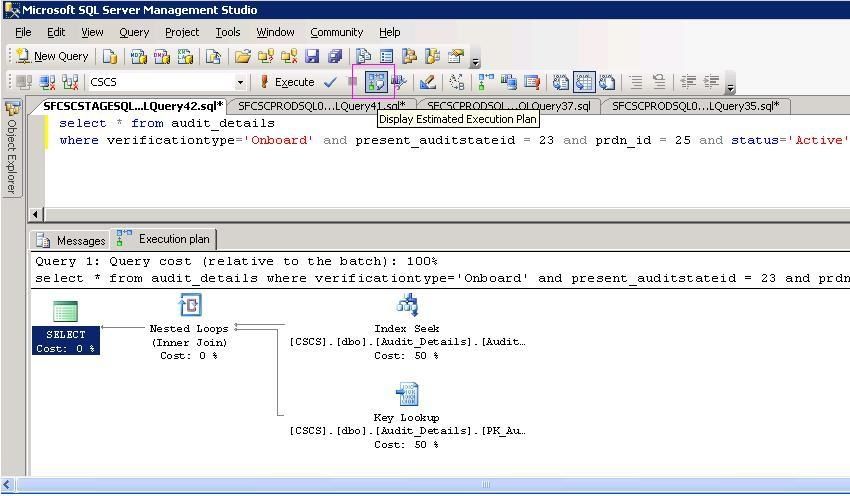Open the Window menu
The width and height of the screenshot is (850, 496).
[275, 33]
